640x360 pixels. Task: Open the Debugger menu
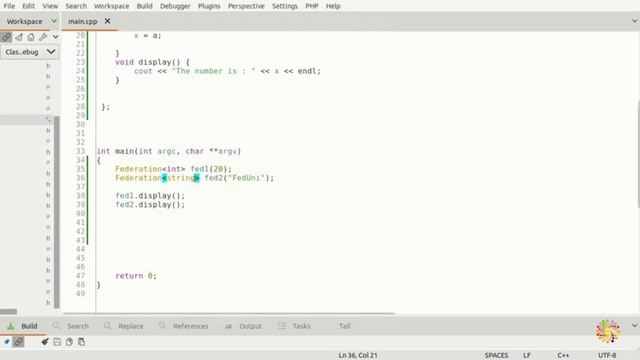click(x=175, y=6)
